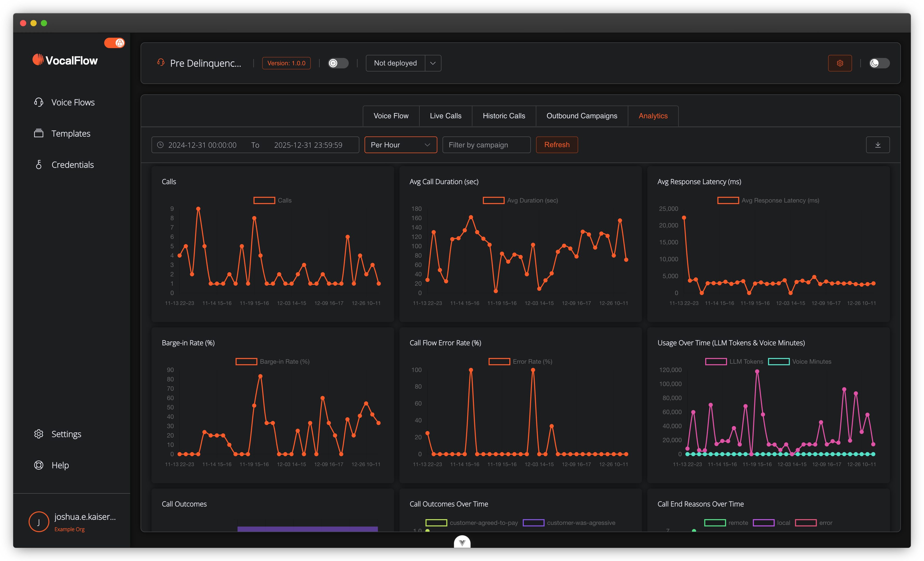This screenshot has height=561, width=924.
Task: Open the Credentials section
Action: click(72, 164)
